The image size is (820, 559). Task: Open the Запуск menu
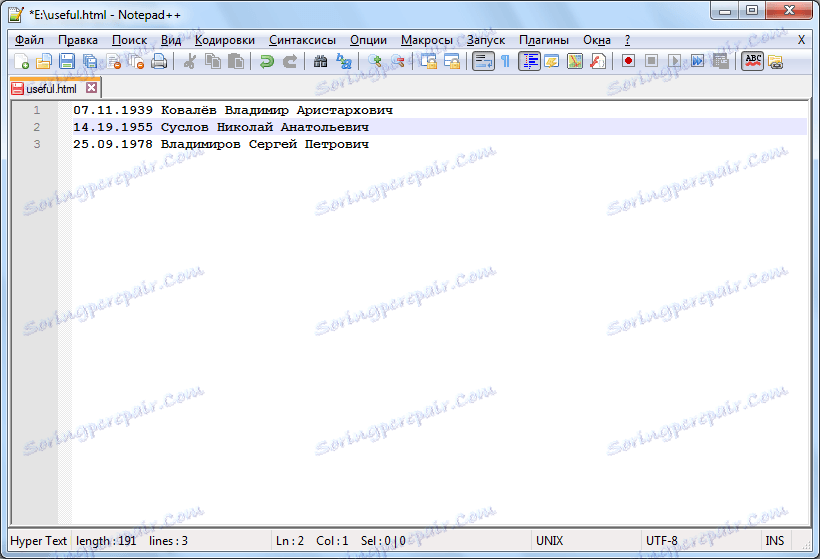point(486,40)
